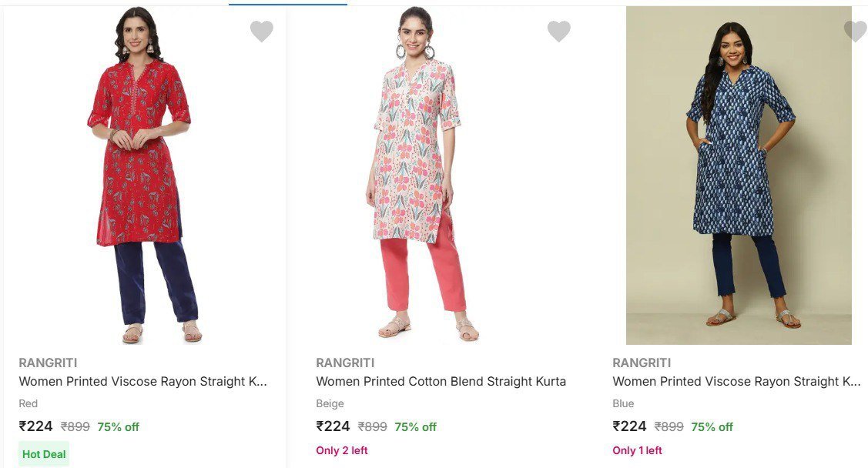
Task: Click ₹224 price of beige kurta
Action: pos(333,426)
